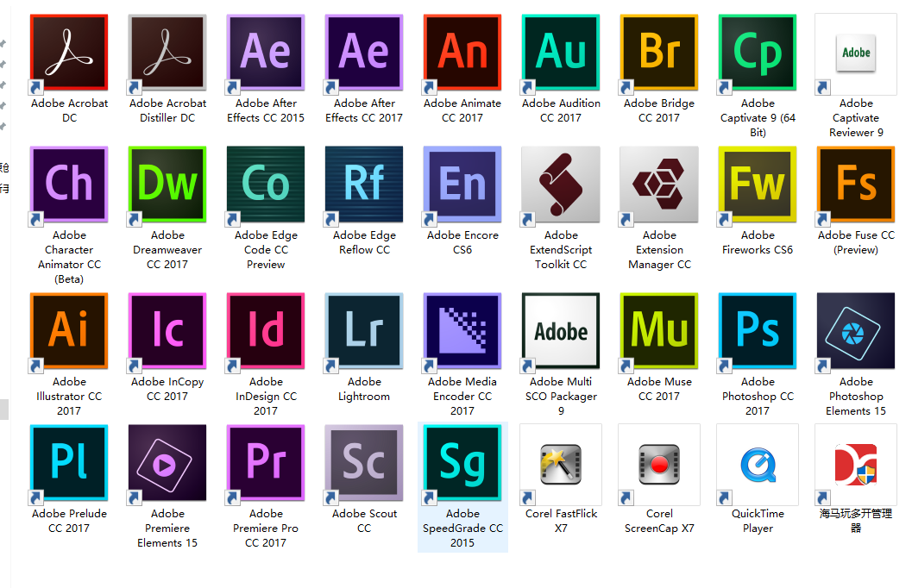This screenshot has height=588, width=912.
Task: Click the "Adobe Animate CC 2017" label text
Action: point(462,110)
